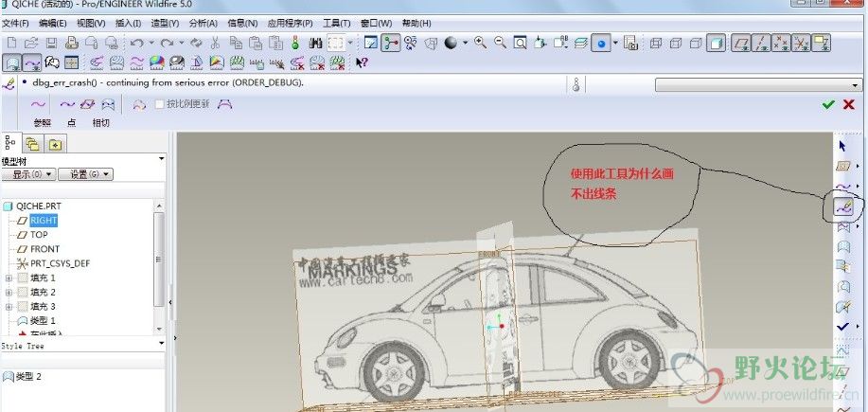Save the model using the floppy disk icon
868x412 pixels.
pyautogui.click(x=51, y=43)
